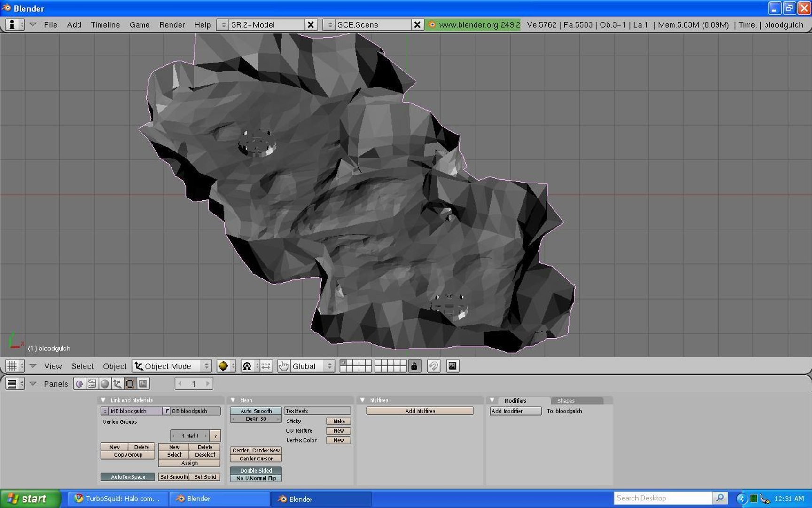Image resolution: width=812 pixels, height=508 pixels.
Task: Toggle the AutoTexSpace option
Action: [x=128, y=477]
